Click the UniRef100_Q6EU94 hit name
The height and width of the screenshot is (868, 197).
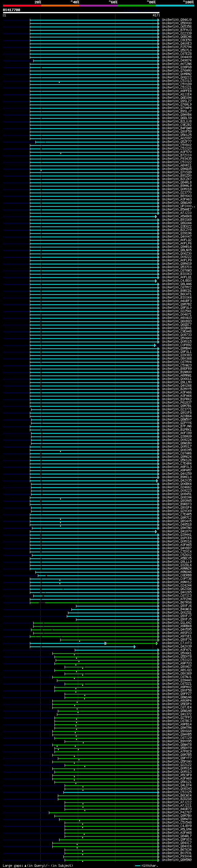pyautogui.click(x=177, y=98)
